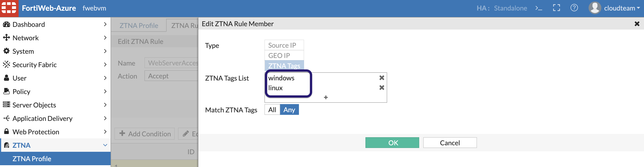Click the Application Delivery icon

click(x=6, y=118)
